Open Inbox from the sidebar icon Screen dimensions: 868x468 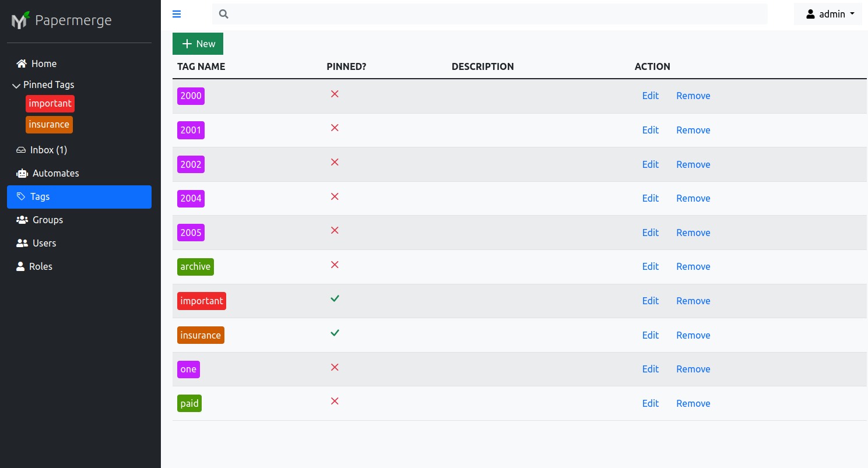coord(20,150)
